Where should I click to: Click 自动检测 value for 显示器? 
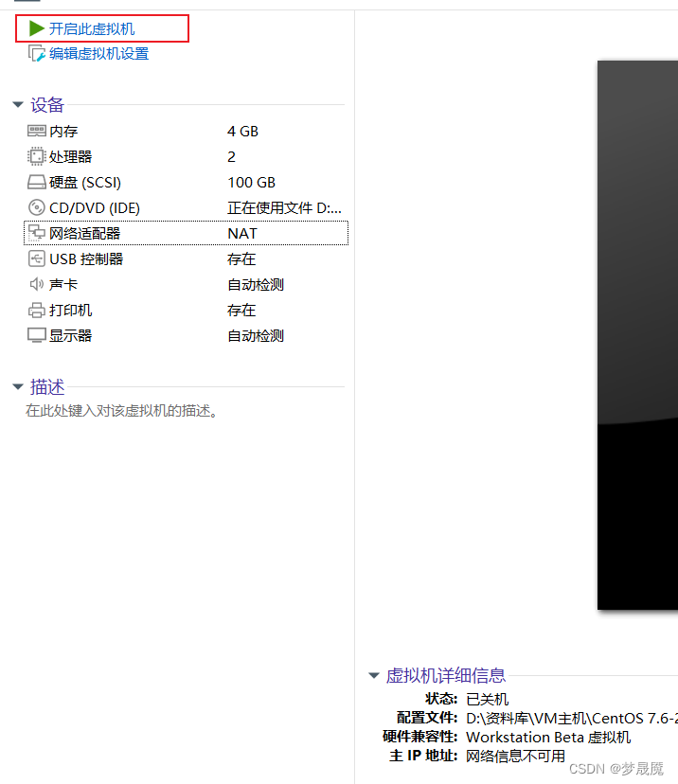click(x=256, y=335)
